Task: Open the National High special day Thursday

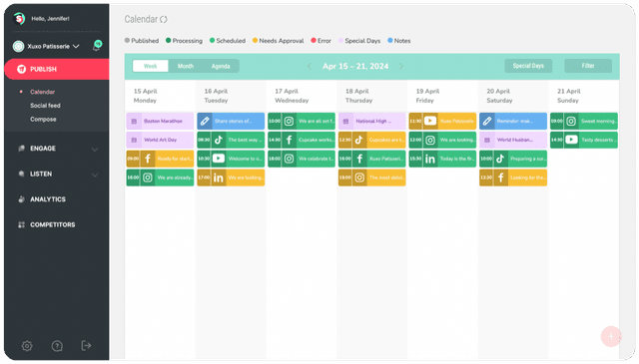Action: 372,121
